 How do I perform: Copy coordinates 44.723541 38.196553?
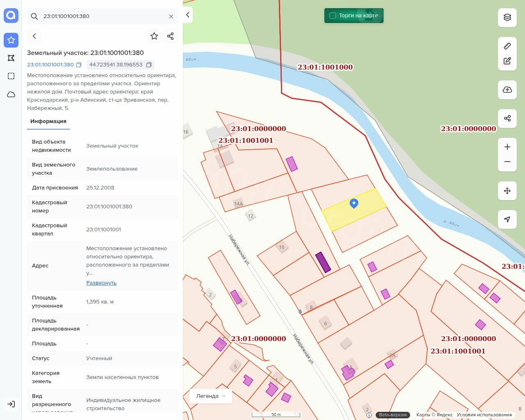[x=149, y=65]
